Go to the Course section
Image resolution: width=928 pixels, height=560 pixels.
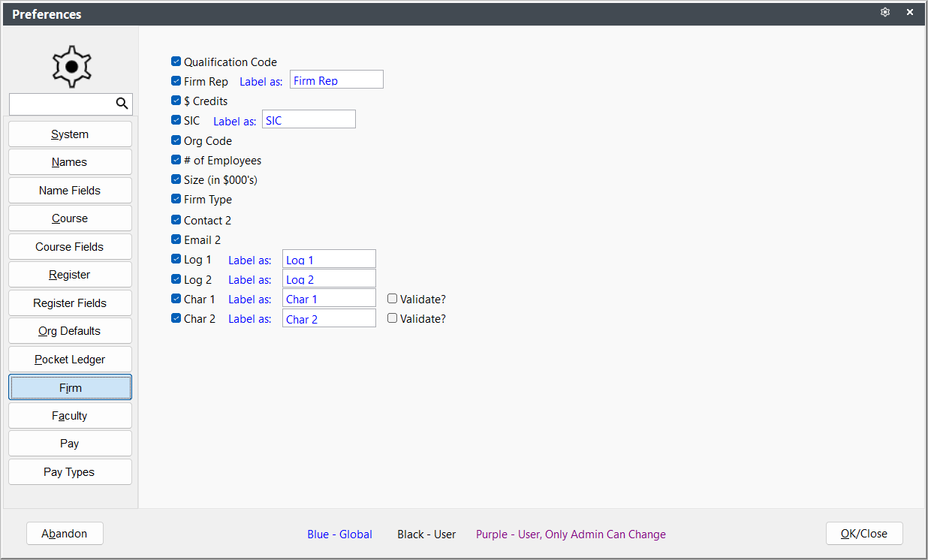tap(70, 218)
